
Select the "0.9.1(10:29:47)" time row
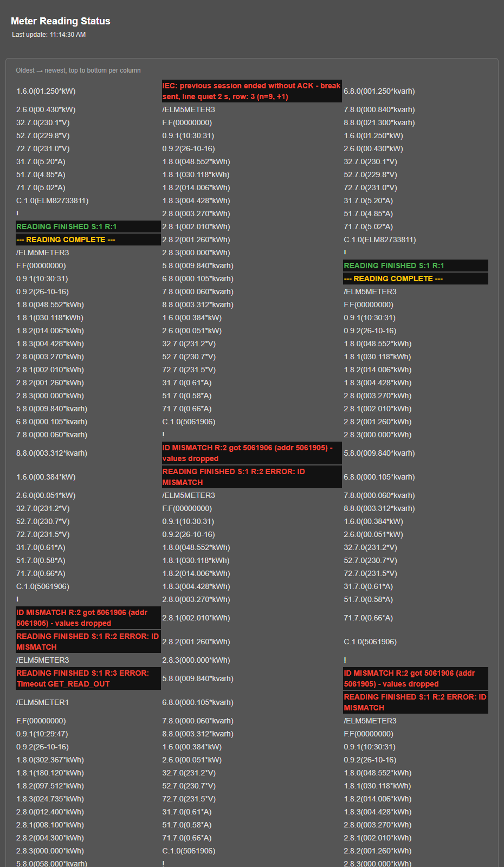click(42, 734)
